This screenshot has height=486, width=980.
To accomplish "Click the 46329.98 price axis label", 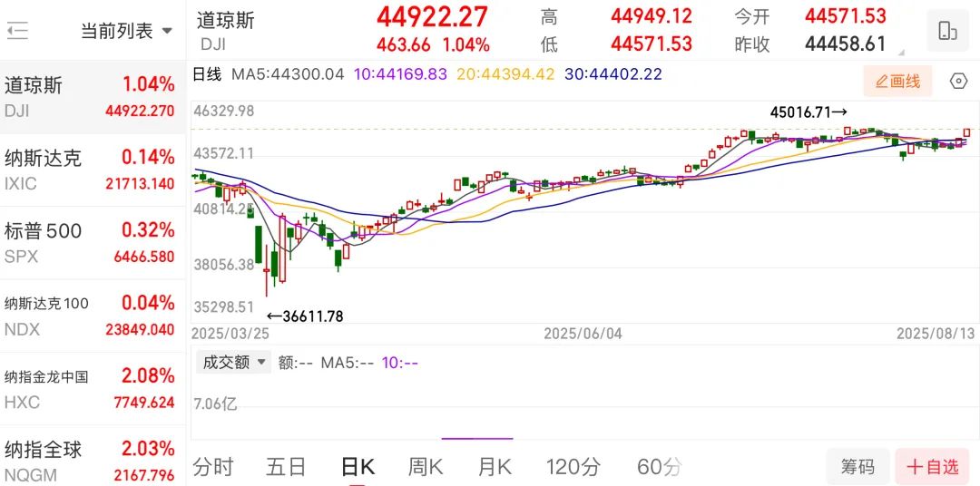I will pos(224,112).
